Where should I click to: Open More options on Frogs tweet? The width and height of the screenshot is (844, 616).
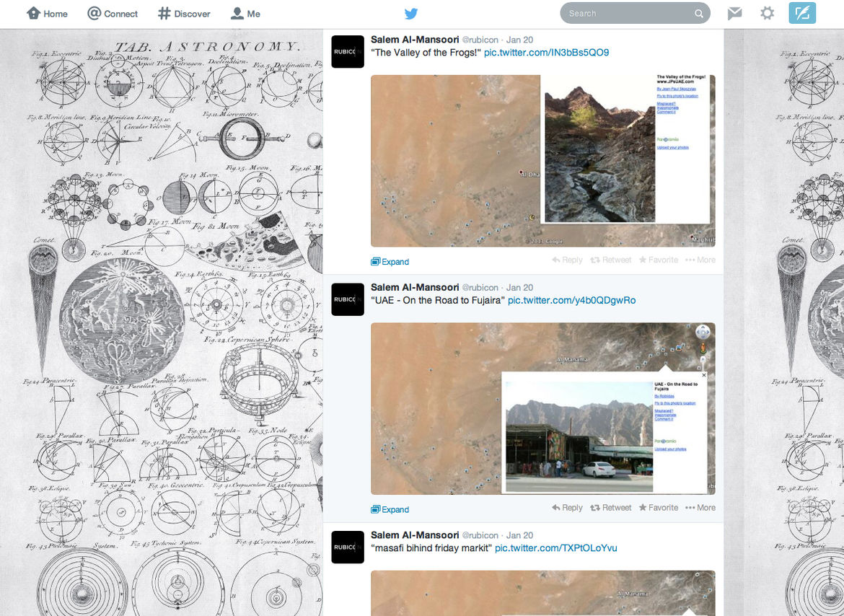click(x=700, y=260)
